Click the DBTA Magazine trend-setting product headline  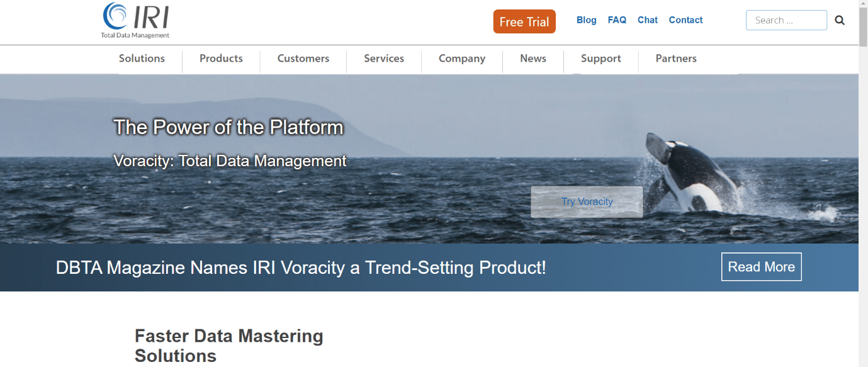click(301, 268)
